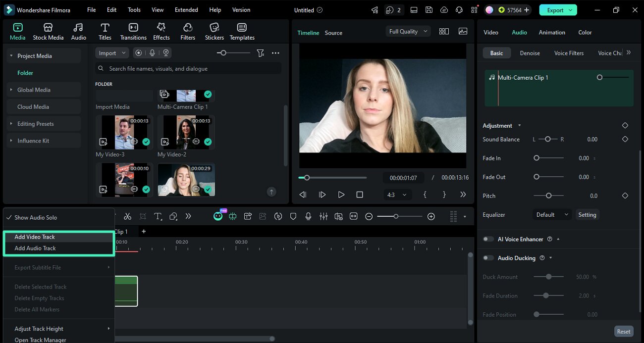Click the Play button
644x343 pixels.
(x=341, y=195)
